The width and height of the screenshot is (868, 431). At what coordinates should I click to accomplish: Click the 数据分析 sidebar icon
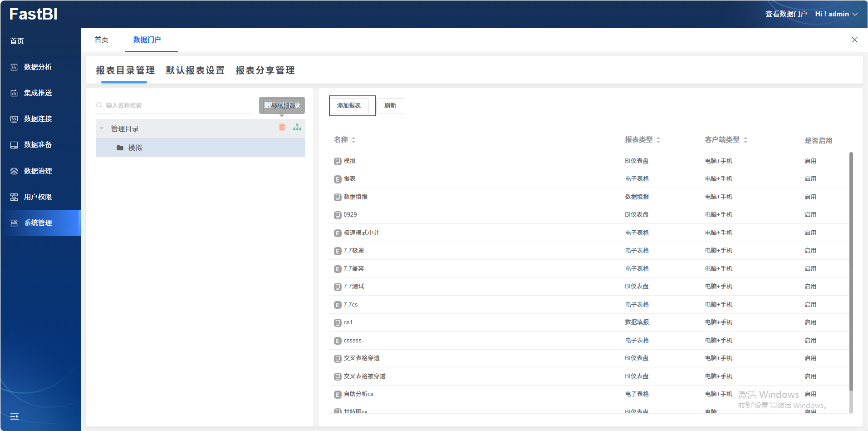tap(14, 67)
